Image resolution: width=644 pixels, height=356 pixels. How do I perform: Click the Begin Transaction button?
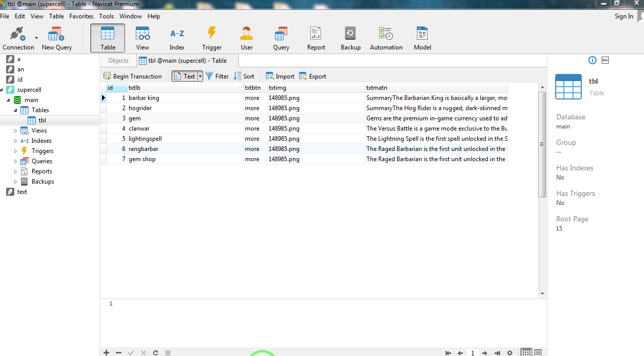(x=133, y=76)
